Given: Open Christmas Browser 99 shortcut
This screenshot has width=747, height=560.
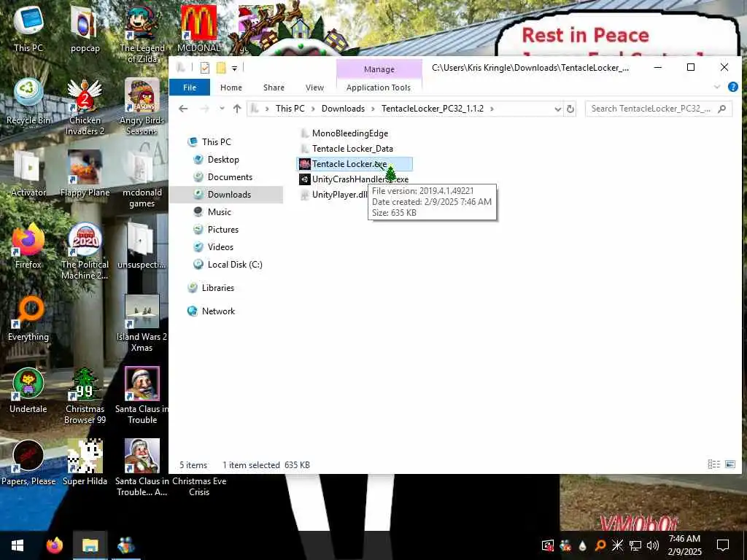Looking at the screenshot, I should [85, 396].
